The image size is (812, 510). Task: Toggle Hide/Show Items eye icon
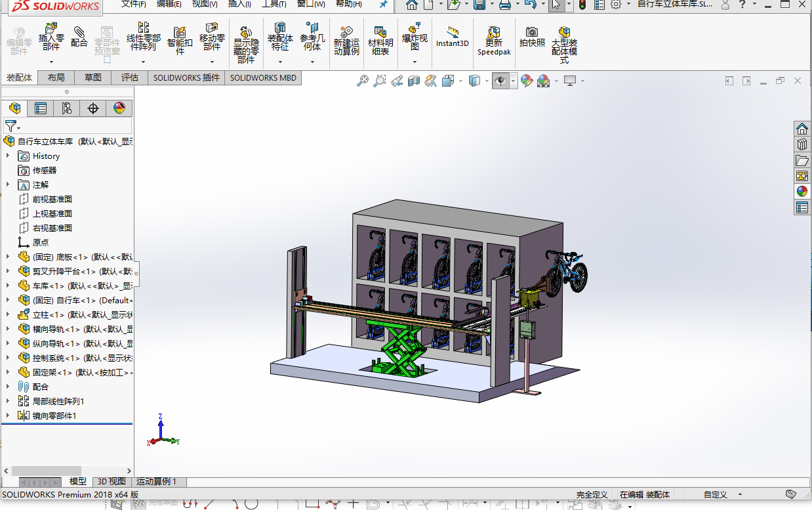500,81
